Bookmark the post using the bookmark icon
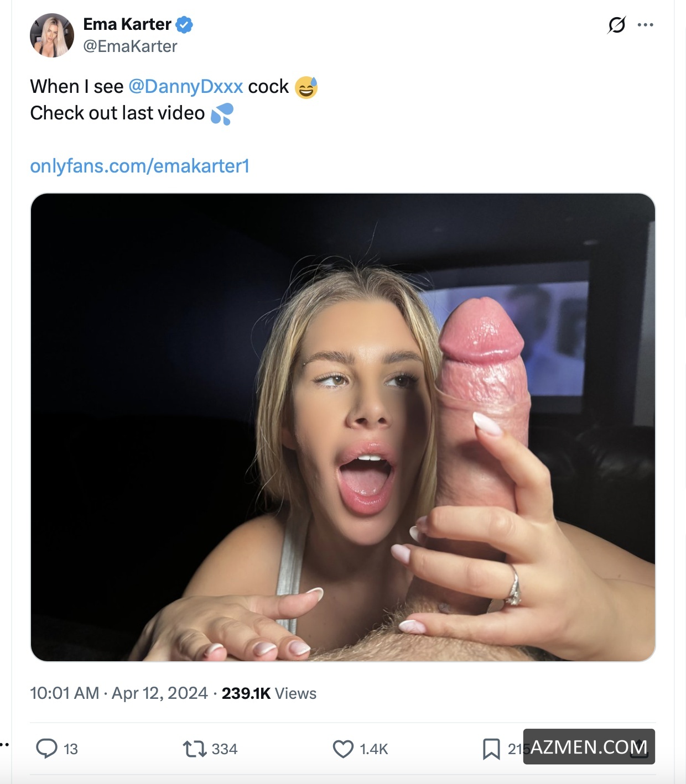This screenshot has width=686, height=784. tap(491, 749)
